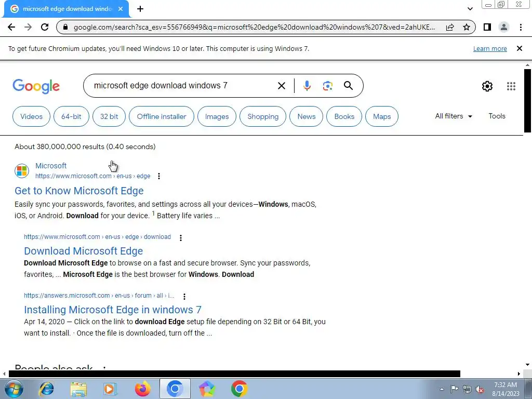Open search Tools
Screen dimensions: 532x399
[x=497, y=116]
